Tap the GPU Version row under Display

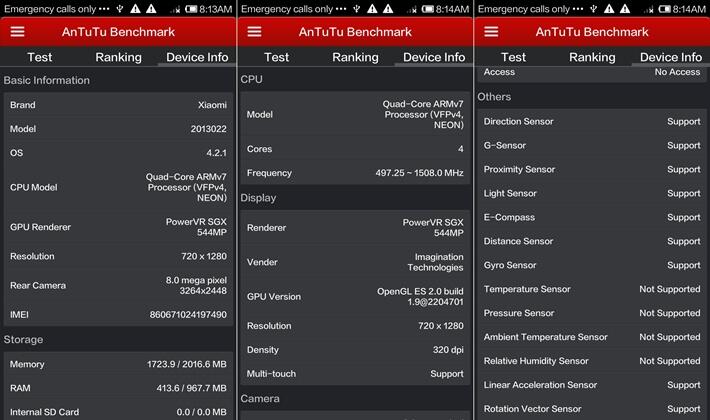(x=355, y=296)
